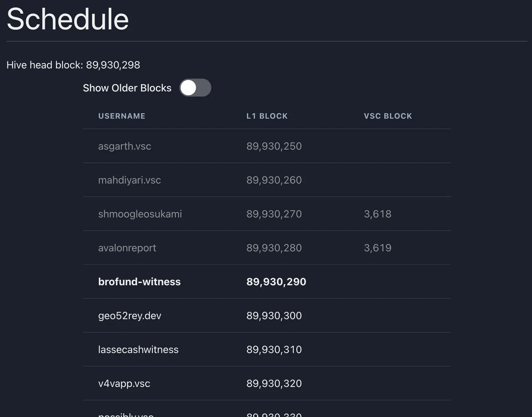Toggle the Show Older Blocks switch
Viewport: 532px width, 417px height.
pos(195,88)
